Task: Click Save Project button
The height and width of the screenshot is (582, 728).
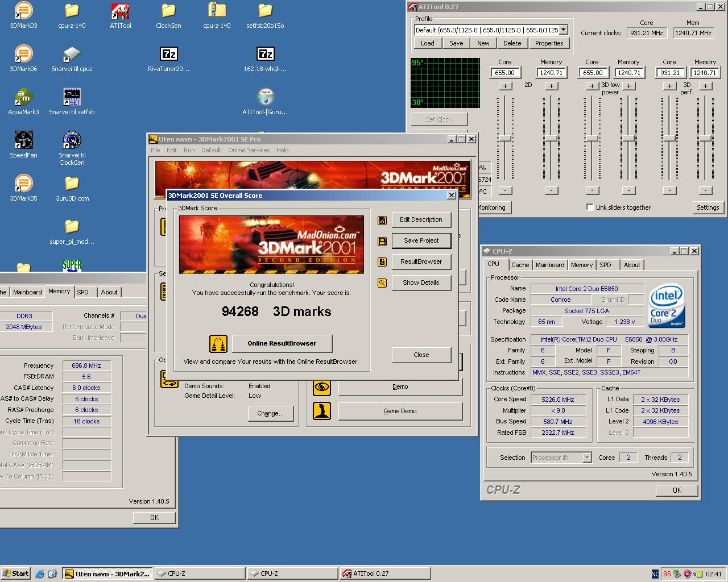Action: pyautogui.click(x=421, y=240)
